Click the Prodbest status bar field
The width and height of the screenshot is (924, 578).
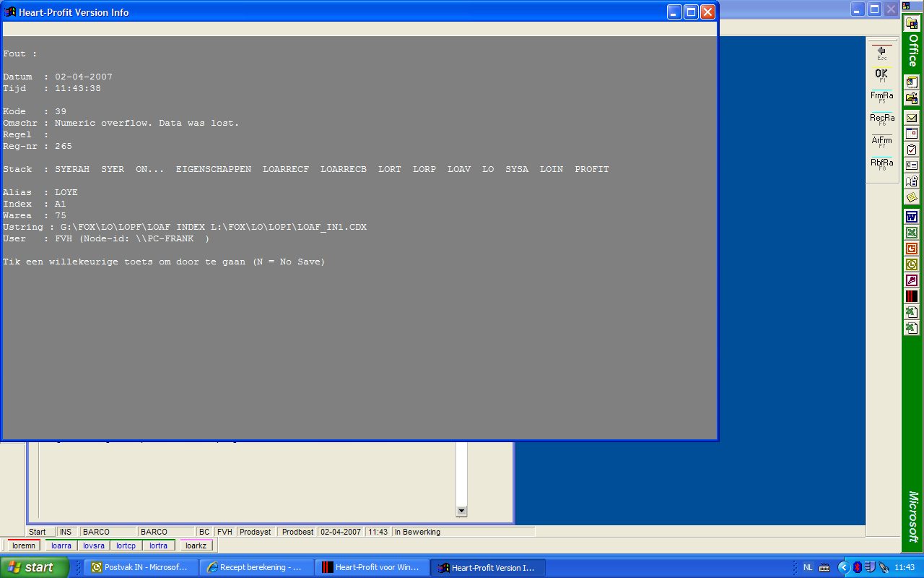click(x=298, y=532)
